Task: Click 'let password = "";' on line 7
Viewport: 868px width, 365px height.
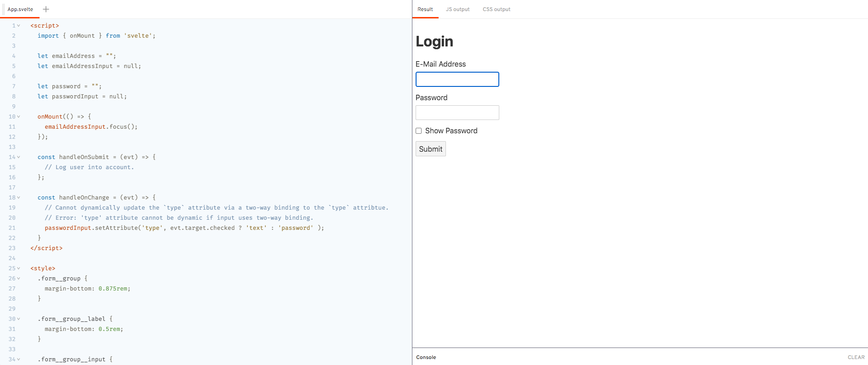Action: pos(70,86)
